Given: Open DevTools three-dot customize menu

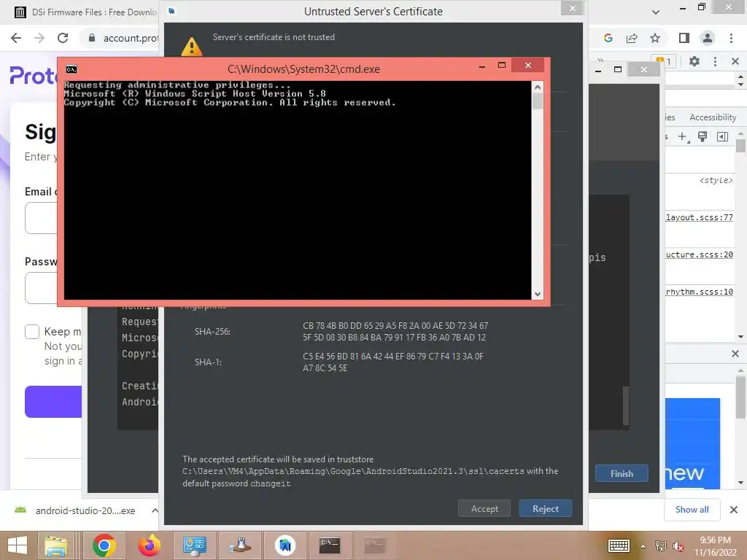Looking at the screenshot, I should (x=715, y=61).
